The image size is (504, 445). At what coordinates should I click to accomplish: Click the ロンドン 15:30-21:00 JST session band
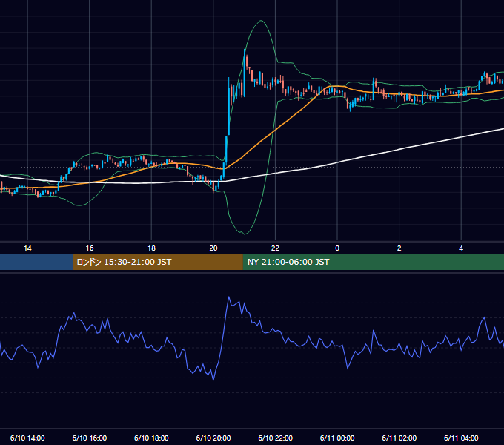point(157,262)
